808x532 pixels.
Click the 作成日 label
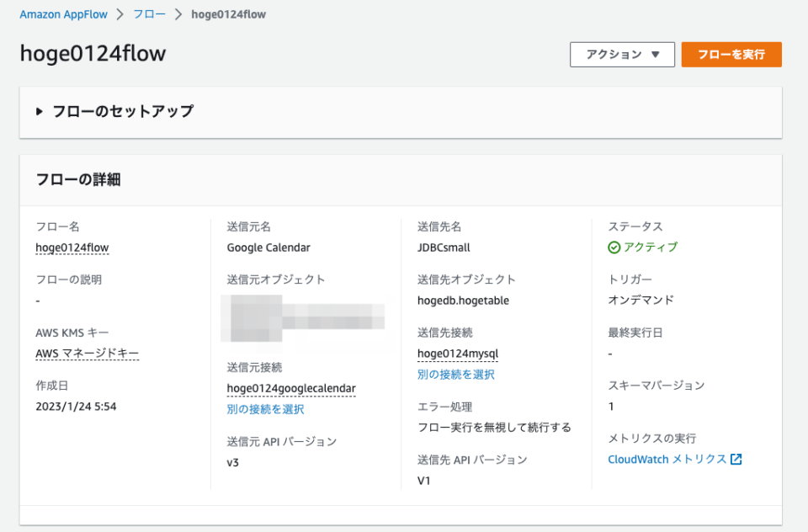pos(52,386)
